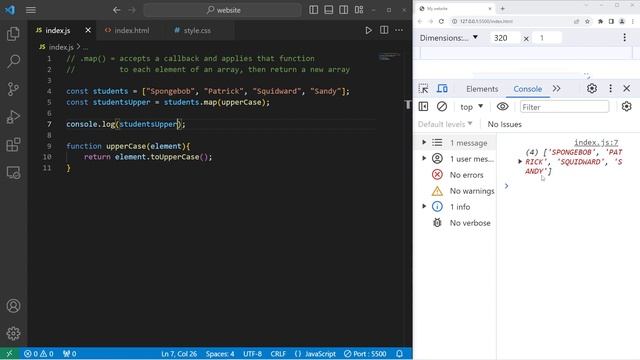Toggle the primary side bar layout
This screenshot has width=640, height=360.
pos(313,10)
